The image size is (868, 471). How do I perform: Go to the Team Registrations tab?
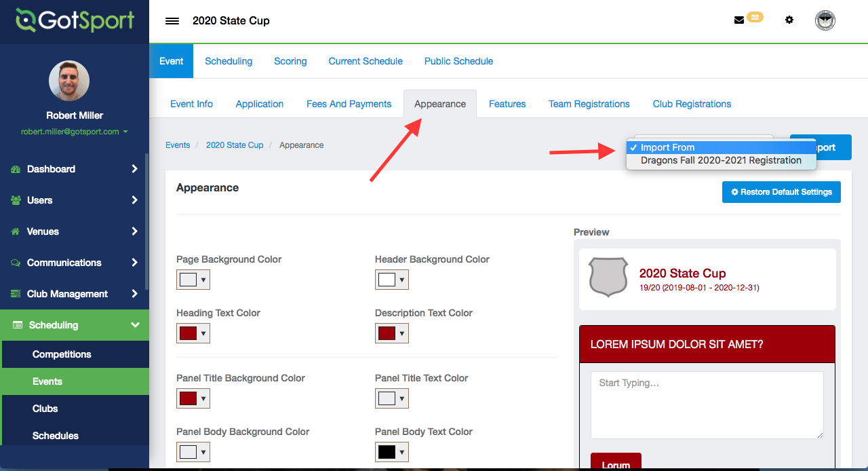pos(589,104)
